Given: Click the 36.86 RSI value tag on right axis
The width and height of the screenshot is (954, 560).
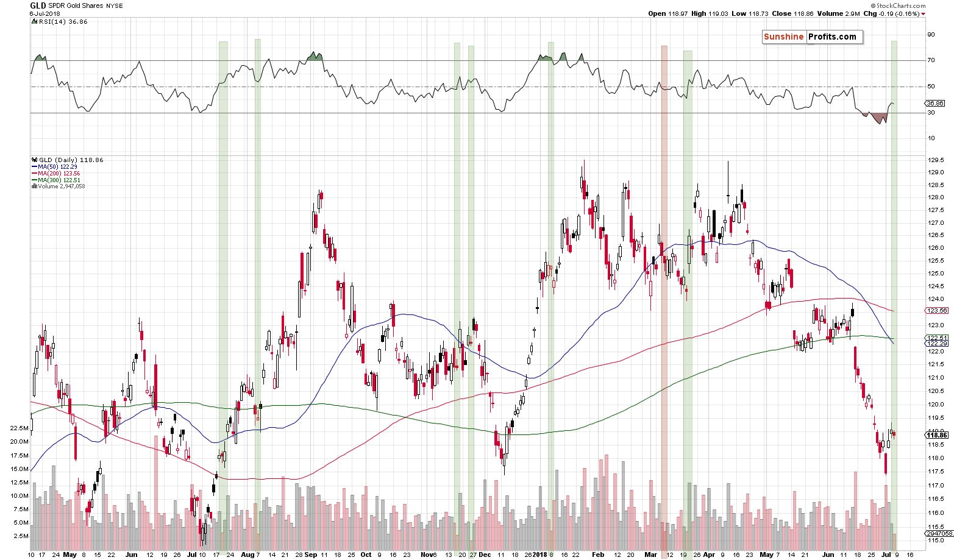Looking at the screenshot, I should [x=936, y=104].
